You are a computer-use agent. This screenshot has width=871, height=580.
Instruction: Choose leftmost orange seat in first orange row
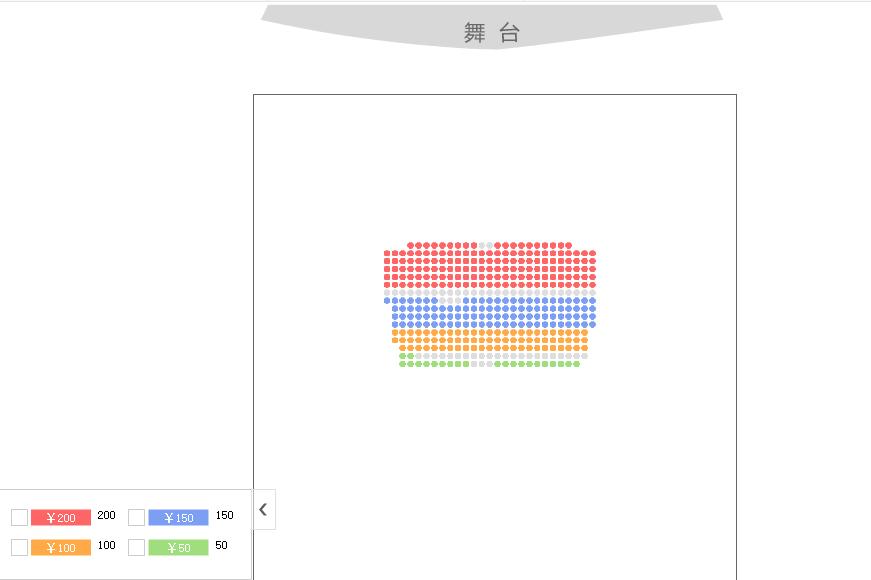click(395, 332)
